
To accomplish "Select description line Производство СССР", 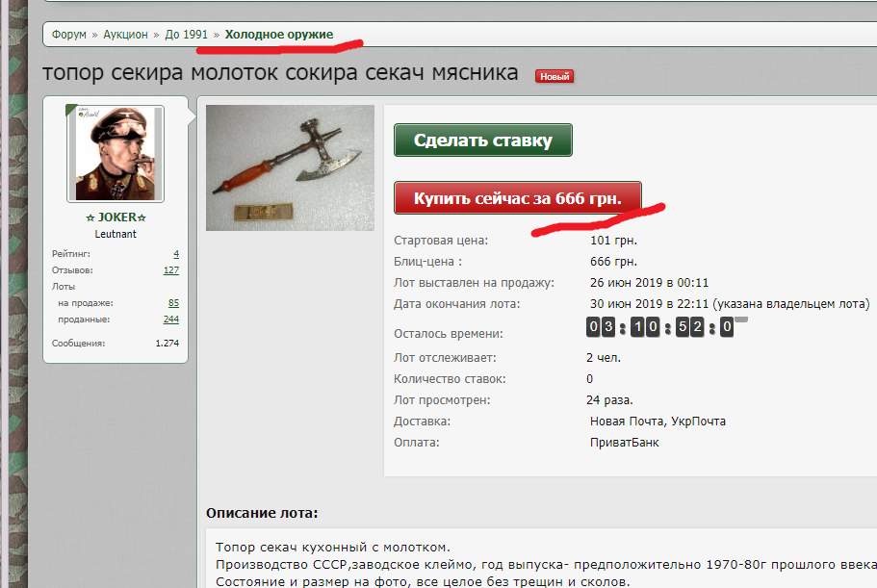I will pos(546,565).
